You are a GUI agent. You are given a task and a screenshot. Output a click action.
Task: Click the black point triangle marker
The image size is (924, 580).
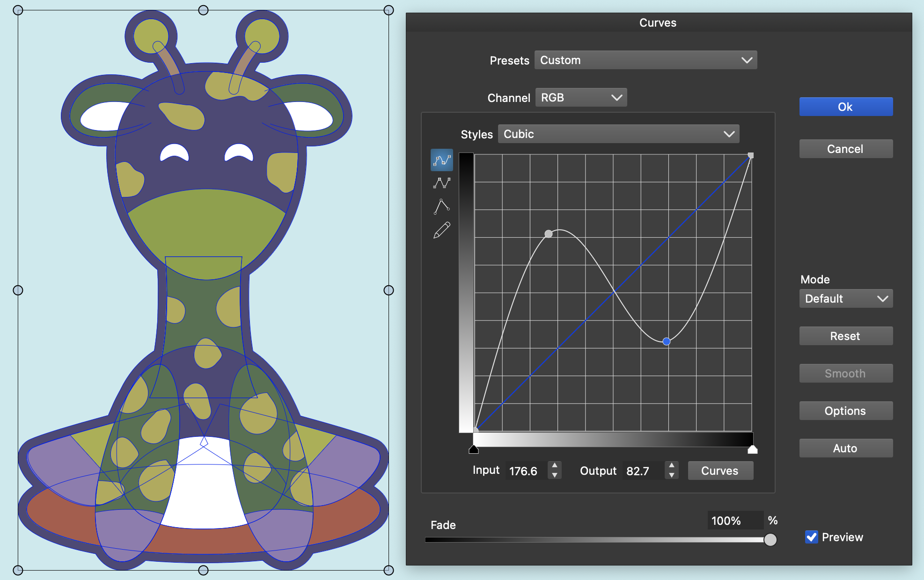pyautogui.click(x=474, y=449)
